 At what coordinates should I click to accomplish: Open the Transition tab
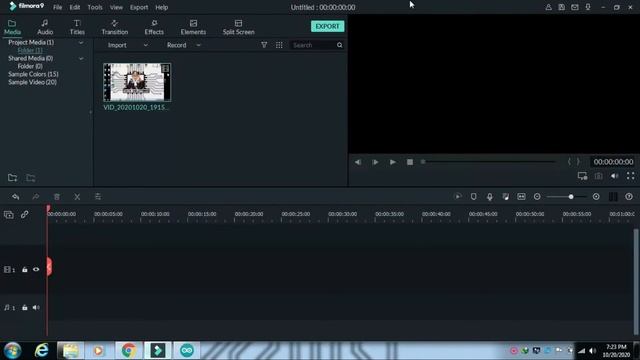(x=115, y=27)
